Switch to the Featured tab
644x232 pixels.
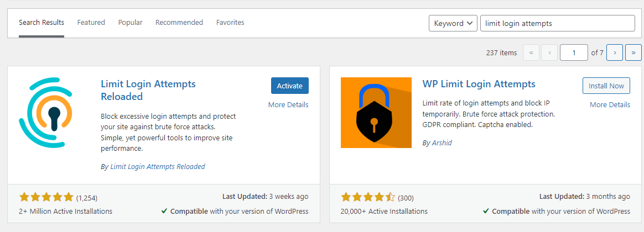click(x=91, y=23)
